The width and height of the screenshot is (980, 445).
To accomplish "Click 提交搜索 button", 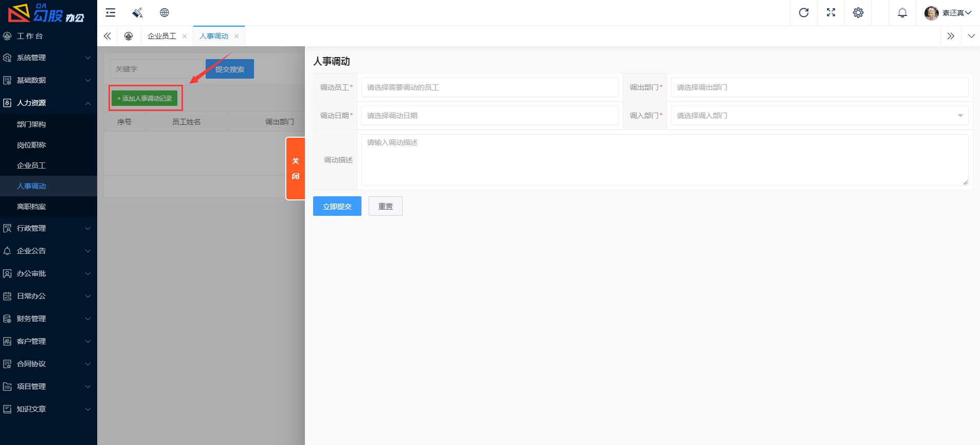I will (230, 69).
